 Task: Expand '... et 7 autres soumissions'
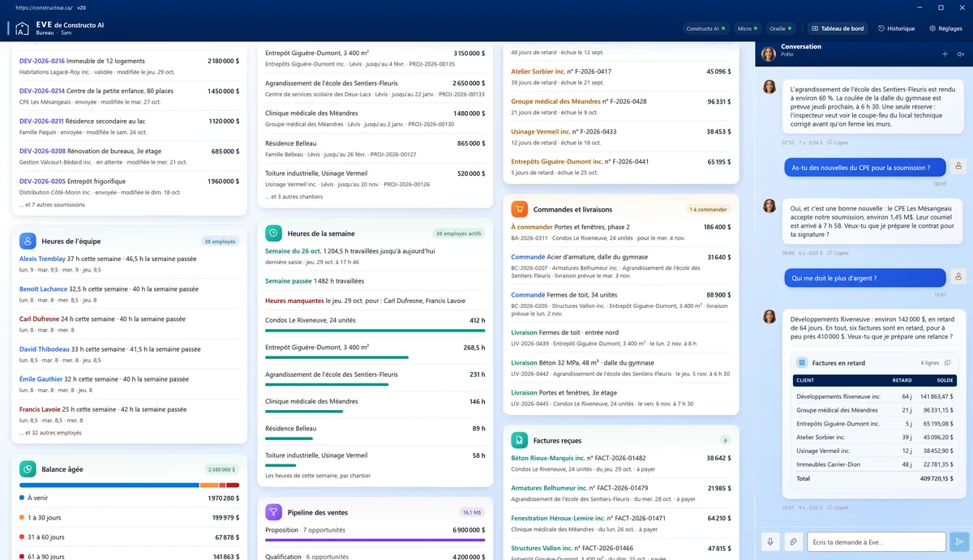coord(52,204)
